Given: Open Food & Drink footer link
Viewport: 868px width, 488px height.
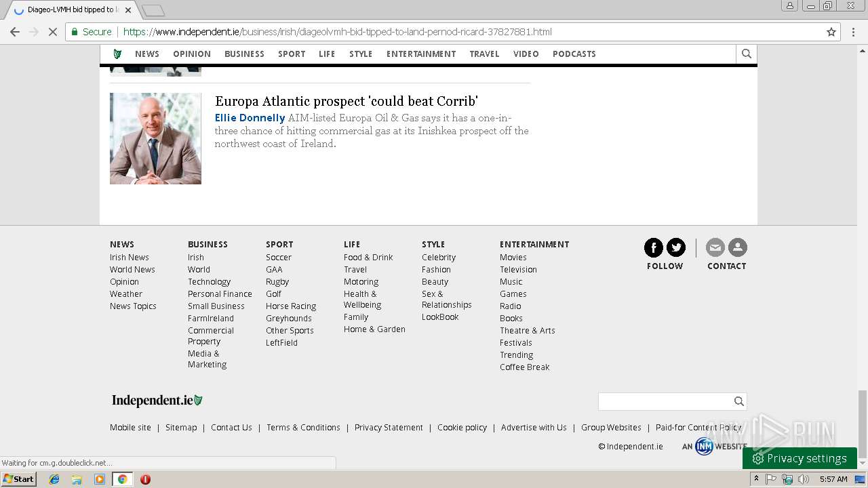Looking at the screenshot, I should 368,258.
